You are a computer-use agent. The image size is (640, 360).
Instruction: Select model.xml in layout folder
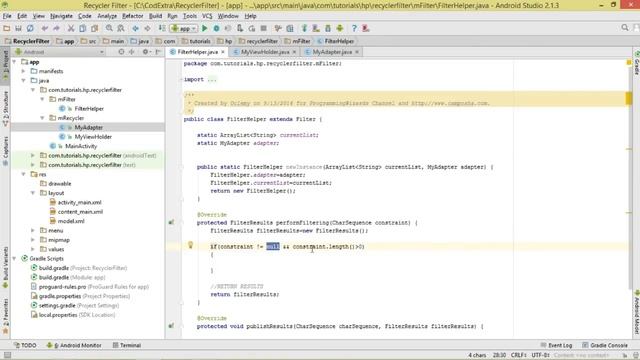[x=71, y=221]
